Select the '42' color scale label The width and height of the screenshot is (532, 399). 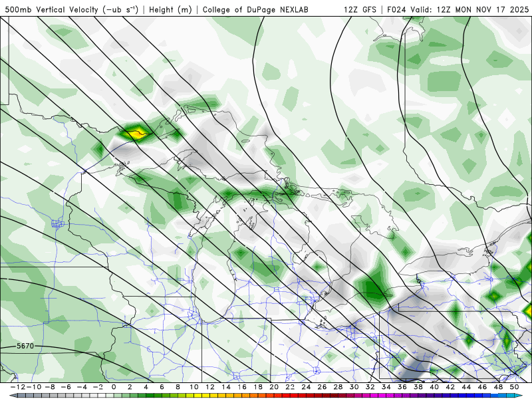(450, 387)
